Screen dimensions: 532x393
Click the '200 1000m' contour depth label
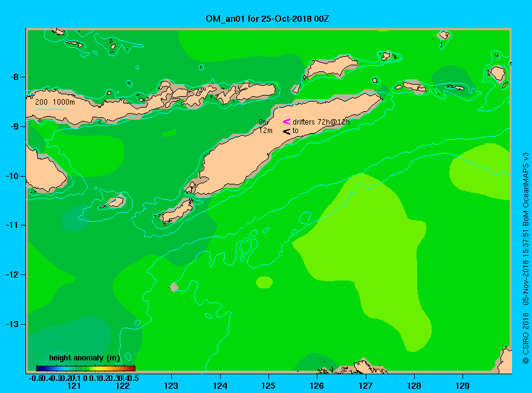(x=55, y=102)
